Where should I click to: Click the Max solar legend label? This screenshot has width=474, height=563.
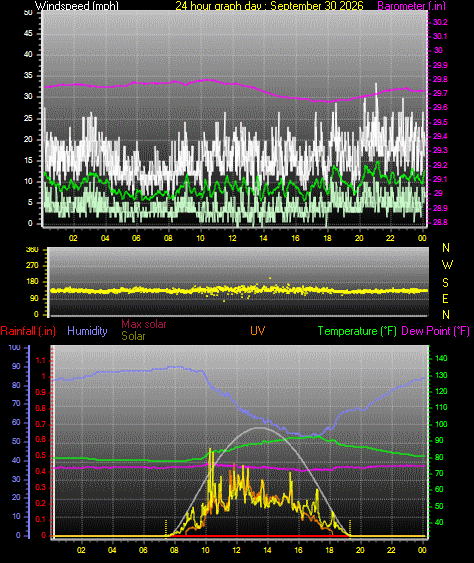pyautogui.click(x=144, y=324)
